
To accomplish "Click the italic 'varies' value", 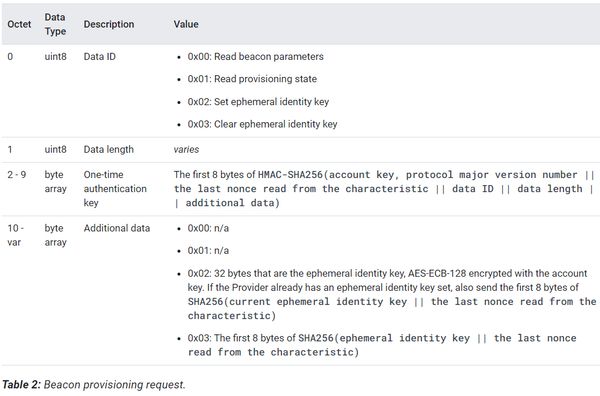I will coord(186,149).
